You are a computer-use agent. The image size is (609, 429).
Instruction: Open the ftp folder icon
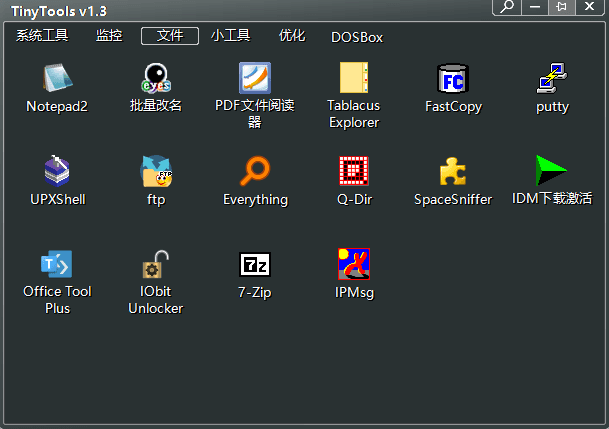(x=156, y=171)
